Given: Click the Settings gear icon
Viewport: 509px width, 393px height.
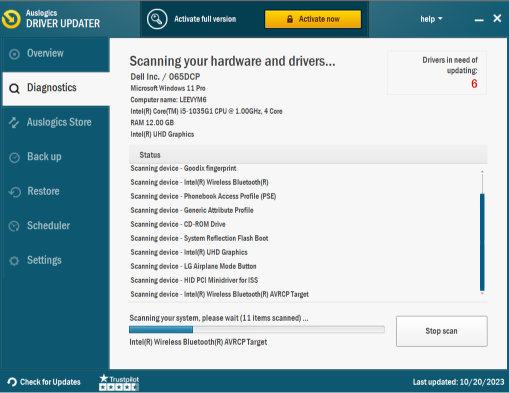Looking at the screenshot, I should [14, 261].
